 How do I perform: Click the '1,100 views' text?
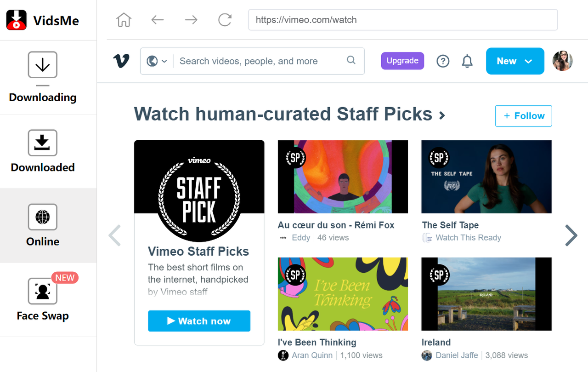[362, 355]
